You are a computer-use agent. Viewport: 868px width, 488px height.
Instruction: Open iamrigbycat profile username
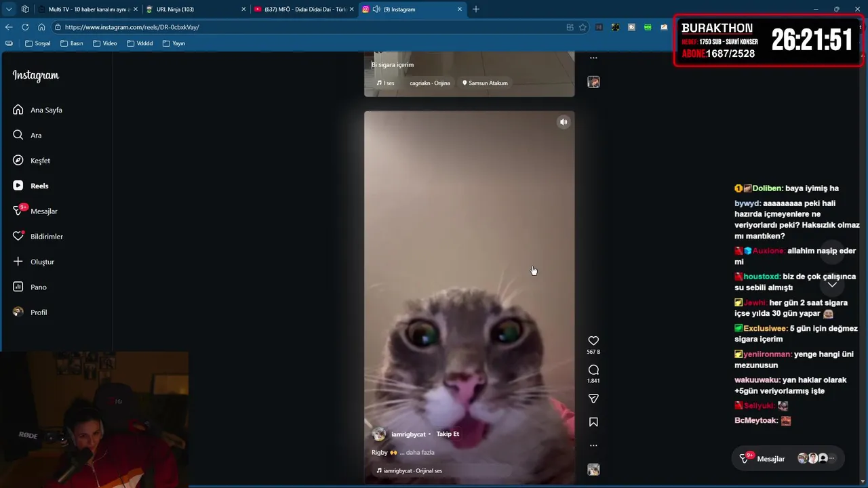click(408, 434)
